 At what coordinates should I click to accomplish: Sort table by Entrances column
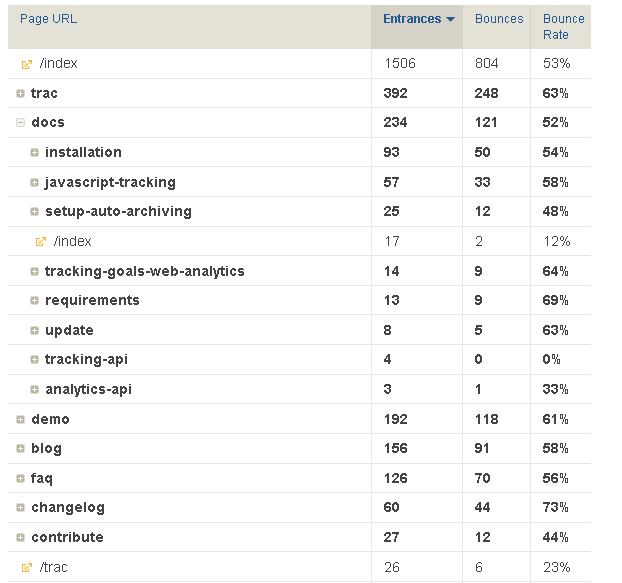point(412,19)
